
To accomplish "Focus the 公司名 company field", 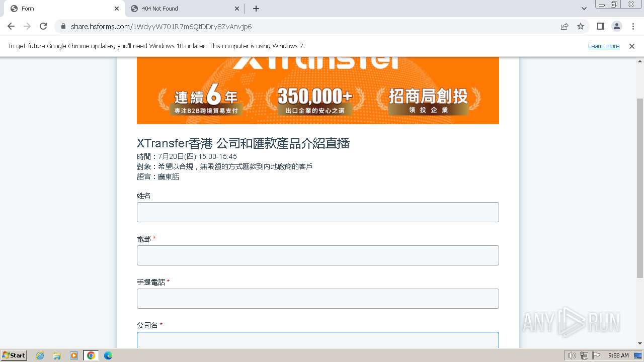I will [318, 340].
